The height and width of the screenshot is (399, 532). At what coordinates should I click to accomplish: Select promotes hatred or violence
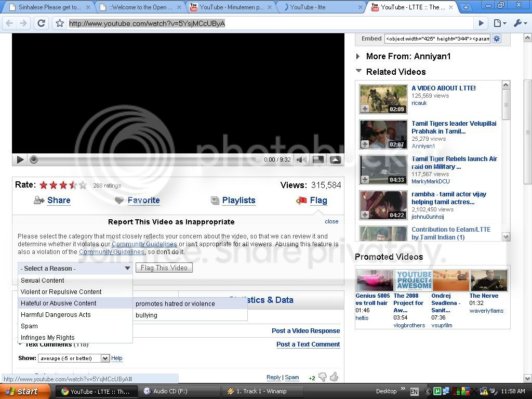tap(190, 303)
